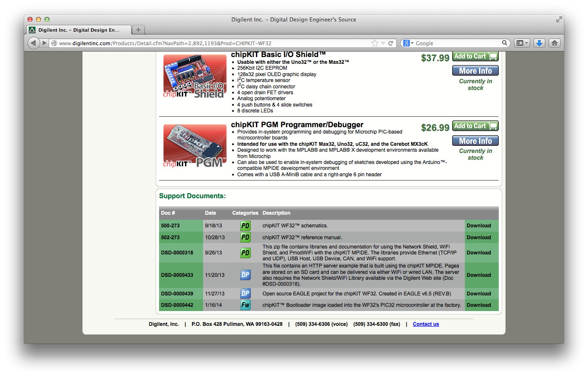
Task: Click the $26.99 price
Action: pyautogui.click(x=435, y=128)
